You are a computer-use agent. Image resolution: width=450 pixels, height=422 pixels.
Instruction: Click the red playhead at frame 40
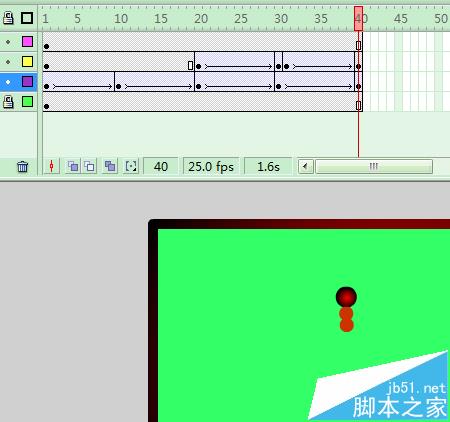[358, 19]
